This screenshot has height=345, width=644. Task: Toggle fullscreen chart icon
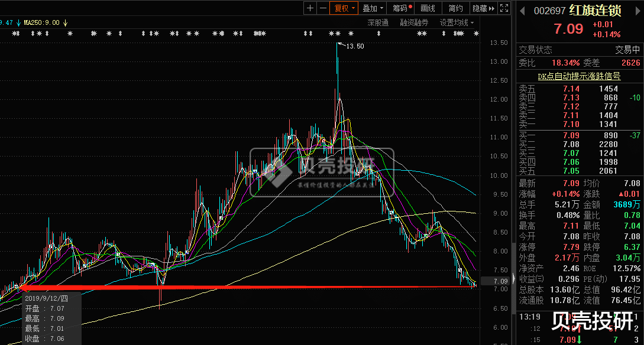pos(504,8)
